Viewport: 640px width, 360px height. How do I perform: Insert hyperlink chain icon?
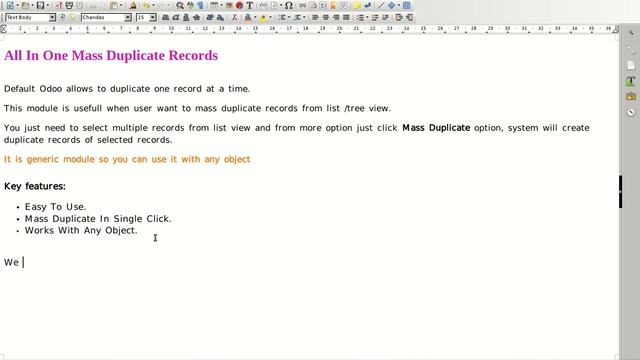[302, 5]
